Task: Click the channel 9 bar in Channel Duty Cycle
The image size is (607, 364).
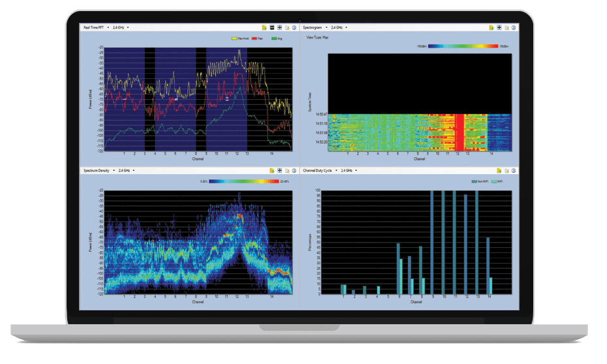Action: pyautogui.click(x=432, y=242)
